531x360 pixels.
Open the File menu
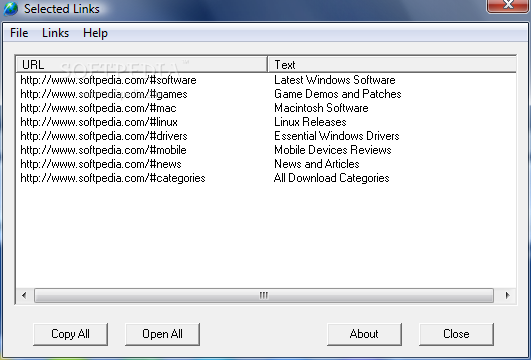(19, 33)
